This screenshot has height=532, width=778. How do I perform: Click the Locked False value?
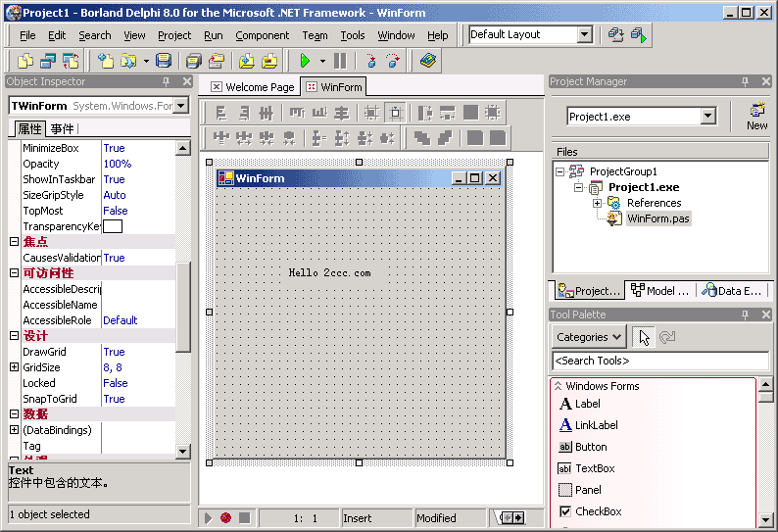point(115,383)
